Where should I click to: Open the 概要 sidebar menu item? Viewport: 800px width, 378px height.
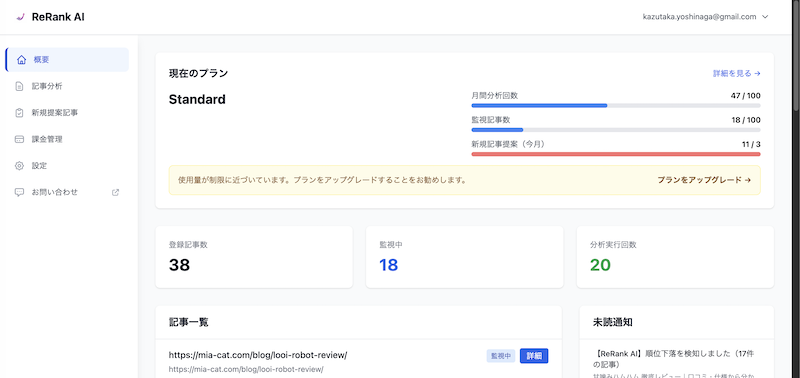click(x=67, y=60)
